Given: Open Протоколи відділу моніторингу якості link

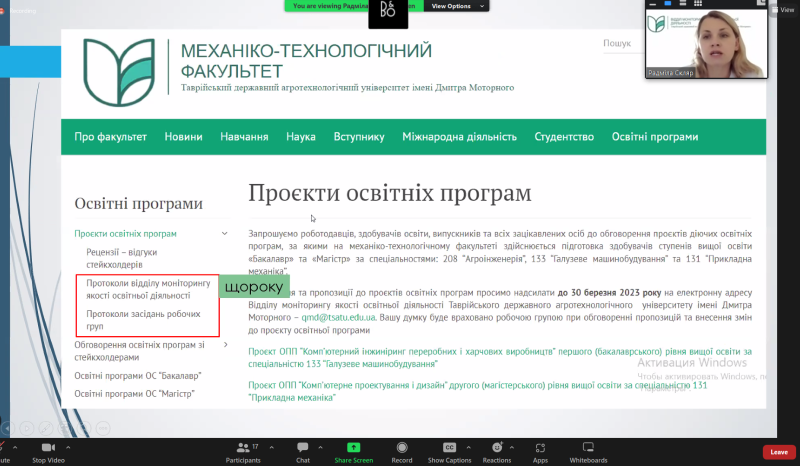Looking at the screenshot, I should (x=148, y=289).
